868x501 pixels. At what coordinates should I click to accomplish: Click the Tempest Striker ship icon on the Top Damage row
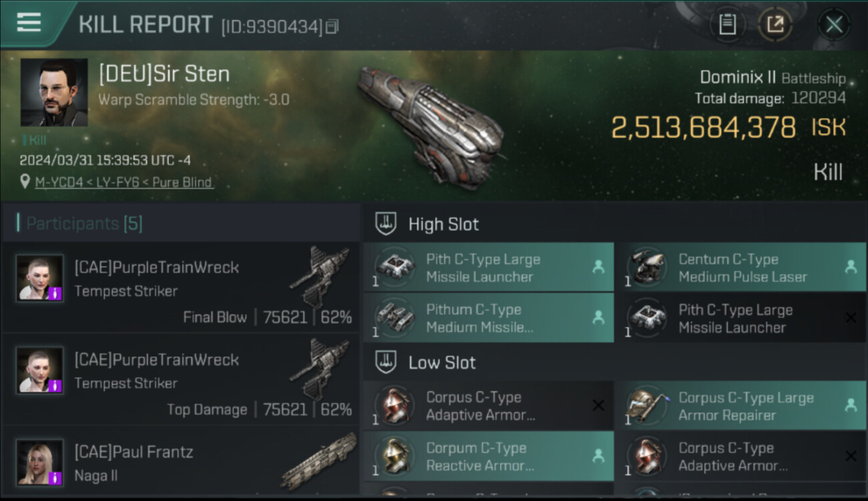coord(319,369)
